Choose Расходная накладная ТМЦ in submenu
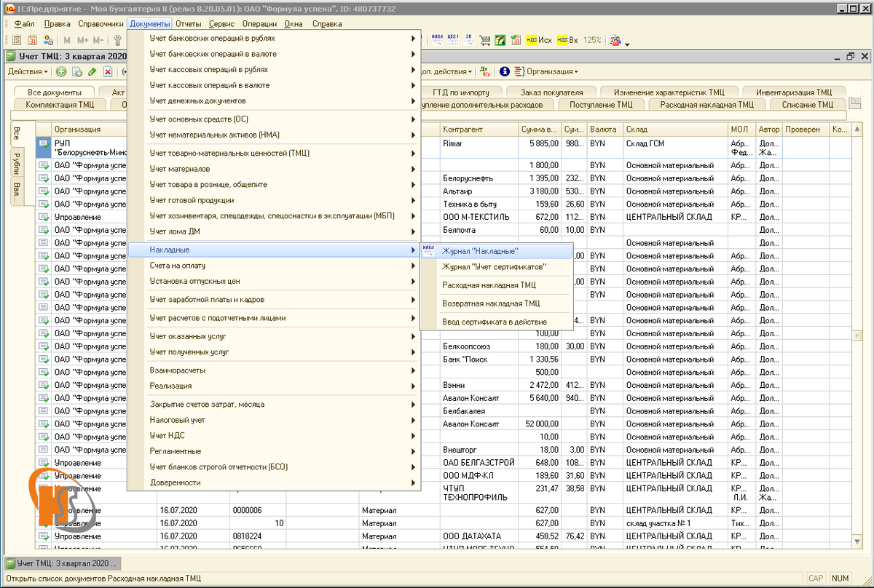 click(489, 285)
